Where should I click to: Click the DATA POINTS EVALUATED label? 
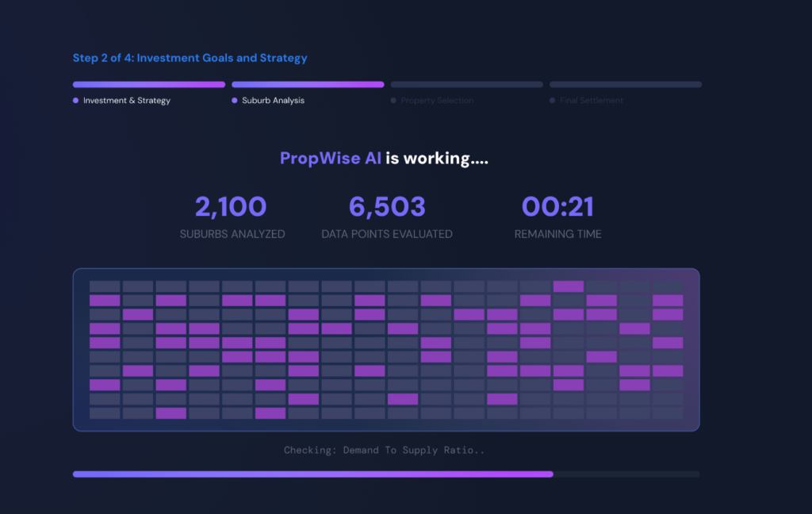(387, 234)
